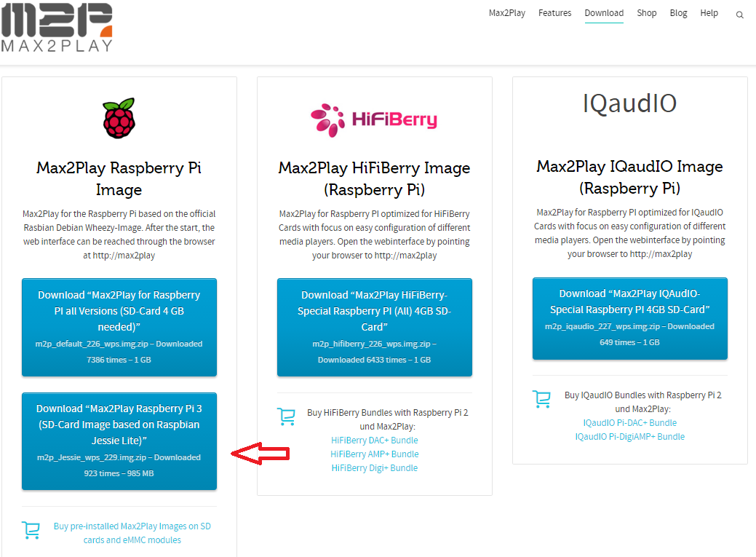756x557 pixels.
Task: Click the HiFiBerry logo in the middle column
Action: tap(374, 117)
